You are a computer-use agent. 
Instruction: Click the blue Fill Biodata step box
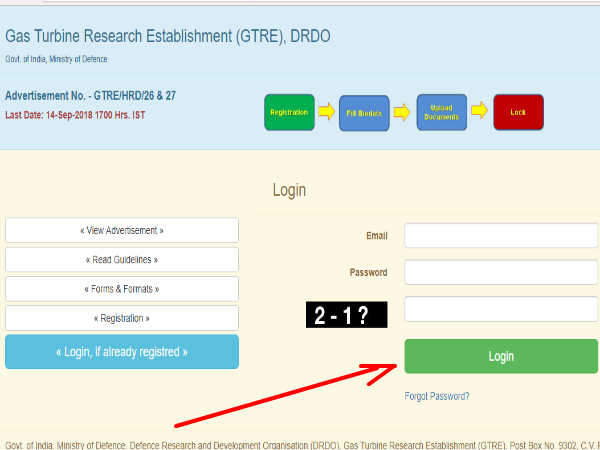pos(364,113)
